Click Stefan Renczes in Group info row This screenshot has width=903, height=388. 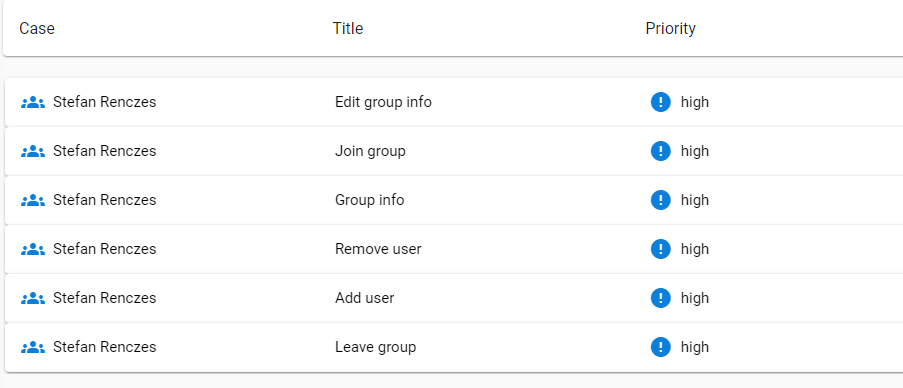pos(104,200)
